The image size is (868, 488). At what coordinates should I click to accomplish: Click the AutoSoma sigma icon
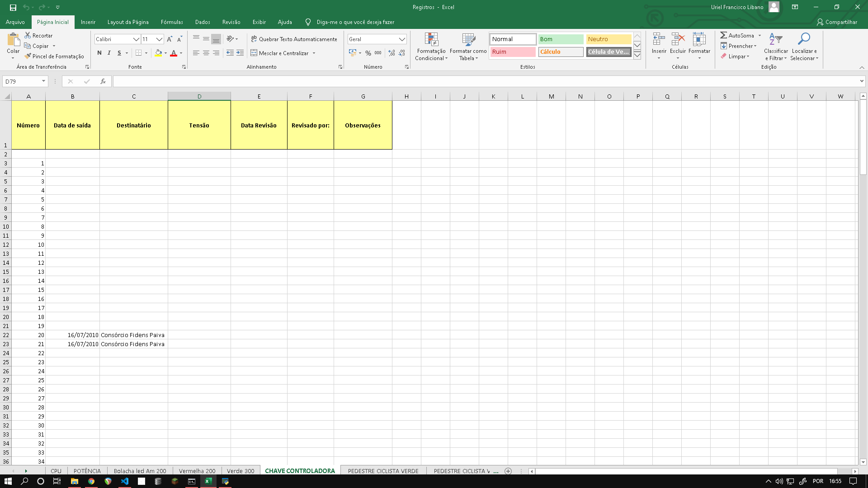coord(723,35)
